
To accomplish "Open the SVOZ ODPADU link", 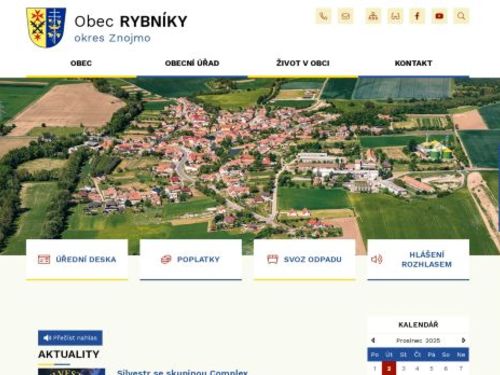I will coord(305,259).
